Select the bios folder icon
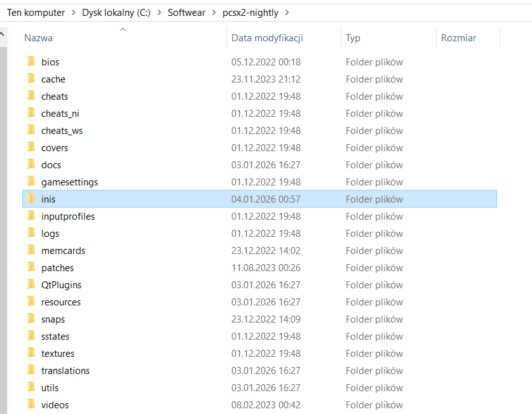Screen dimensions: 532x414 31,62
